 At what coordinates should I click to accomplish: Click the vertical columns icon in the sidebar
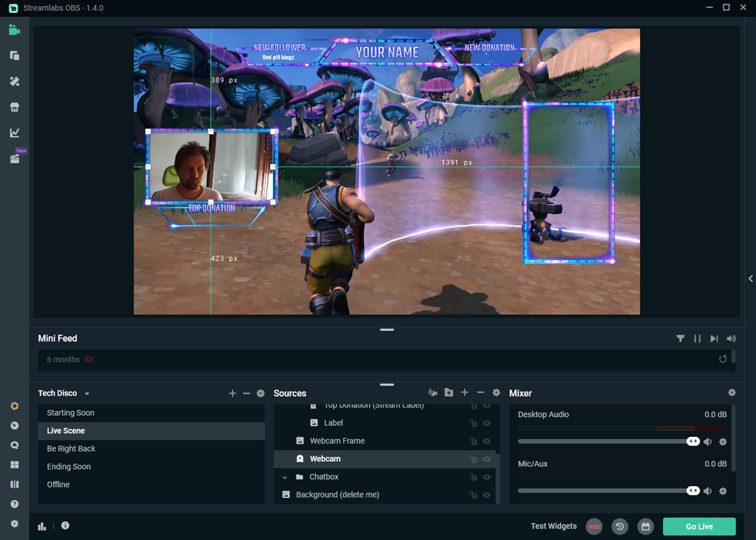coord(14,484)
